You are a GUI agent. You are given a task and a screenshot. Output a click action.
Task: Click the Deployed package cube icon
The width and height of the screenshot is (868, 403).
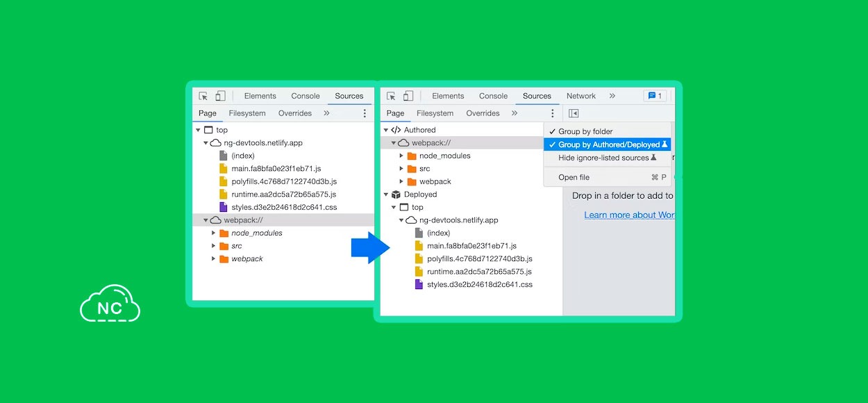pyautogui.click(x=396, y=195)
